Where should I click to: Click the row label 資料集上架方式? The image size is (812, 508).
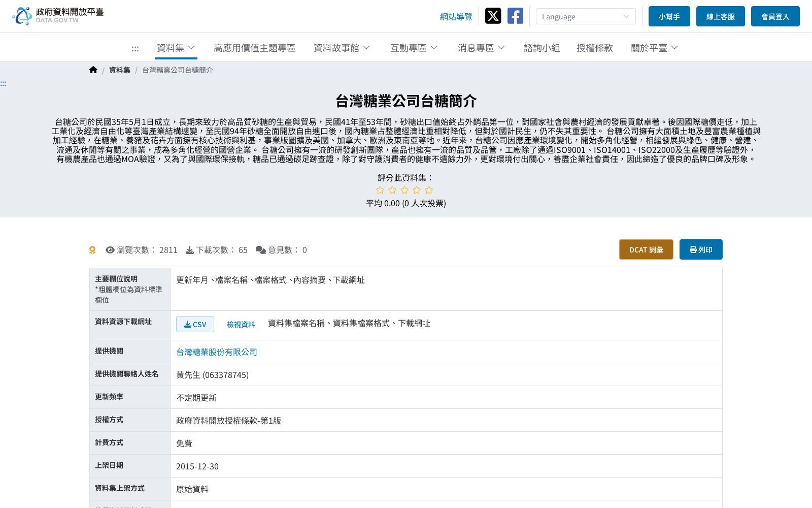pos(120,488)
